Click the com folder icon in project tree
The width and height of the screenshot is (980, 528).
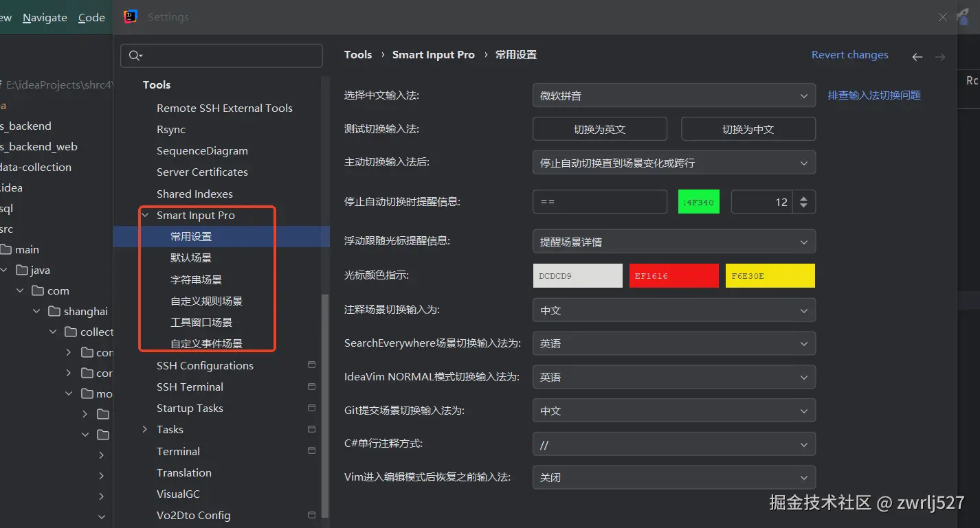click(38, 290)
